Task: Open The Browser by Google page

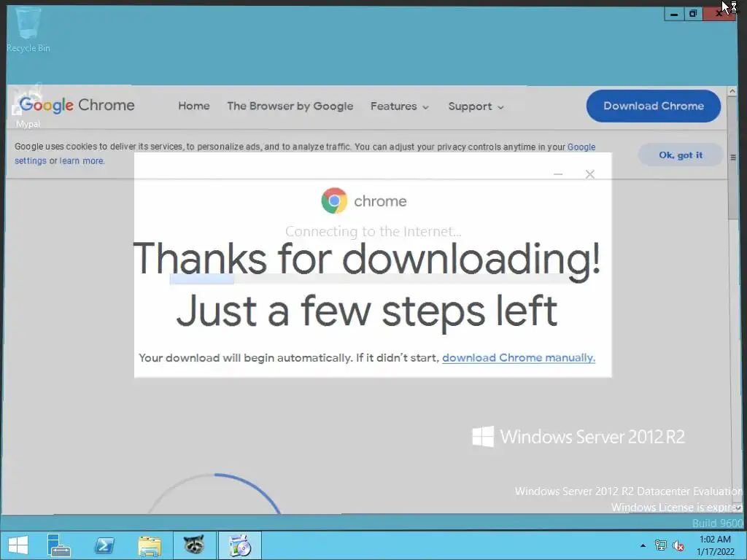Action: (x=290, y=106)
